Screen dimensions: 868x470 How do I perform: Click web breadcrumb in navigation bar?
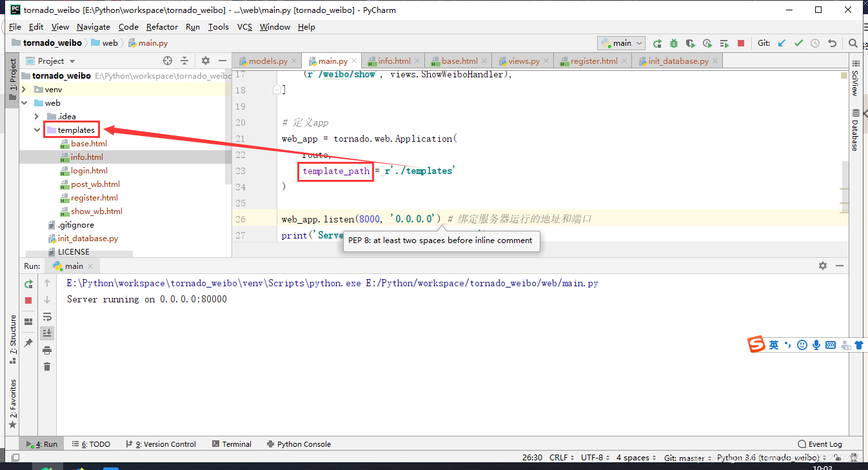[x=104, y=43]
